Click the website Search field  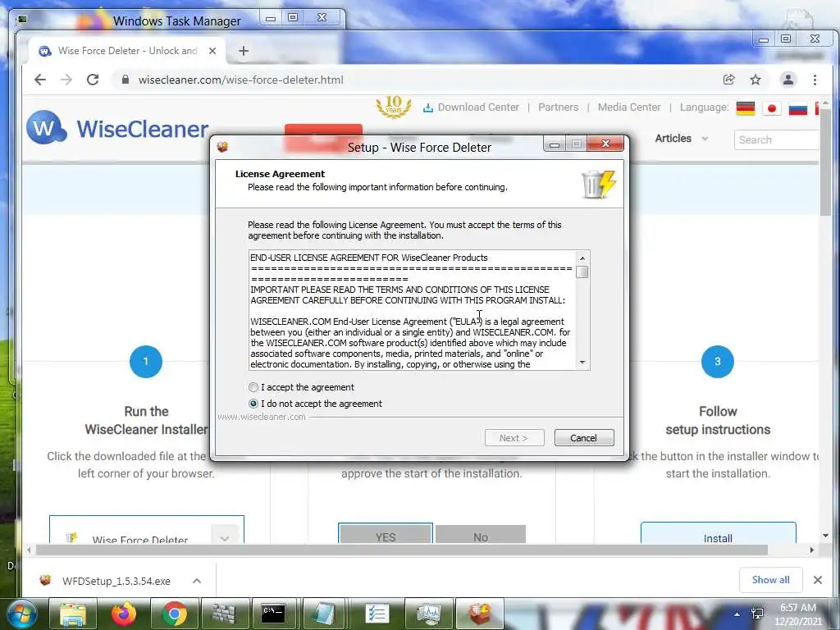coord(776,139)
